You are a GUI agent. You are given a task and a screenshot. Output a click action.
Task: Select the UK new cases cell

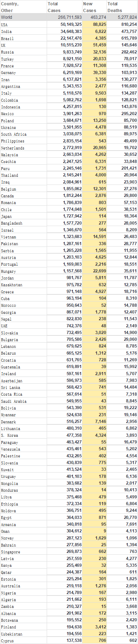(94, 45)
